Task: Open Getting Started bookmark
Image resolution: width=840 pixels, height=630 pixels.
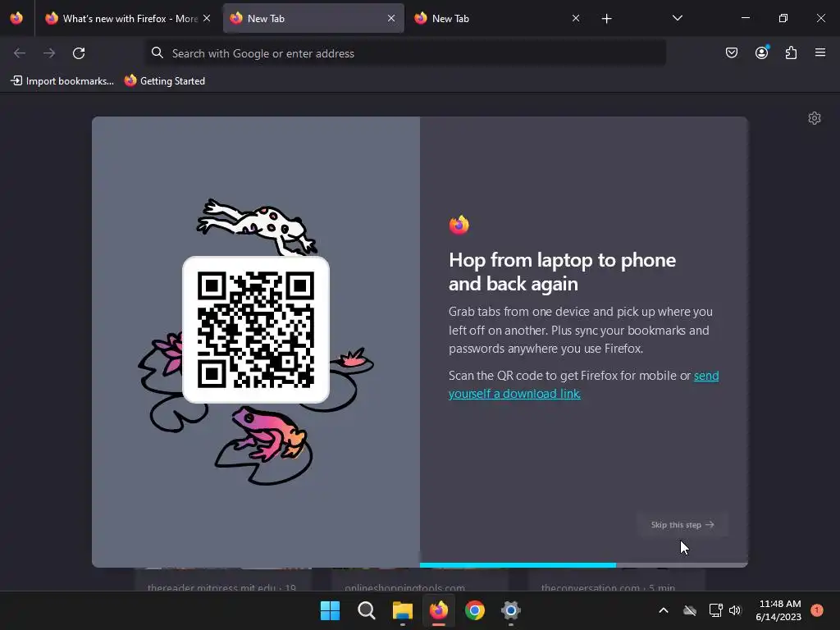Action: 164,81
